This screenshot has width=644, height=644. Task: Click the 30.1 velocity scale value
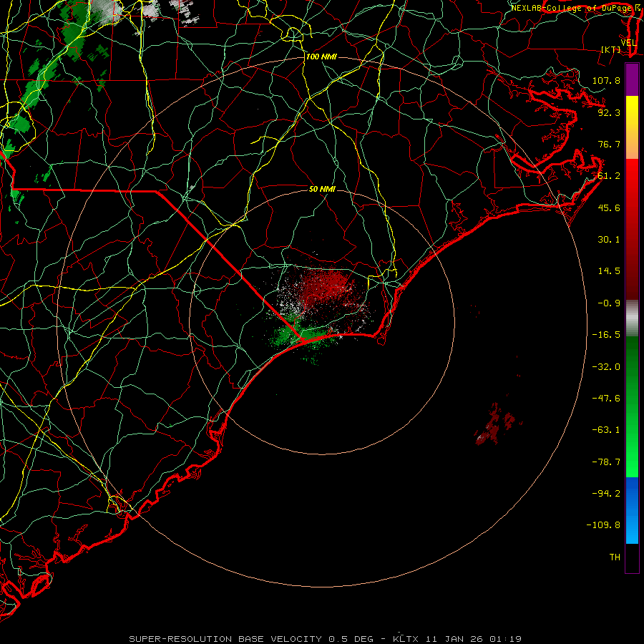pos(609,240)
